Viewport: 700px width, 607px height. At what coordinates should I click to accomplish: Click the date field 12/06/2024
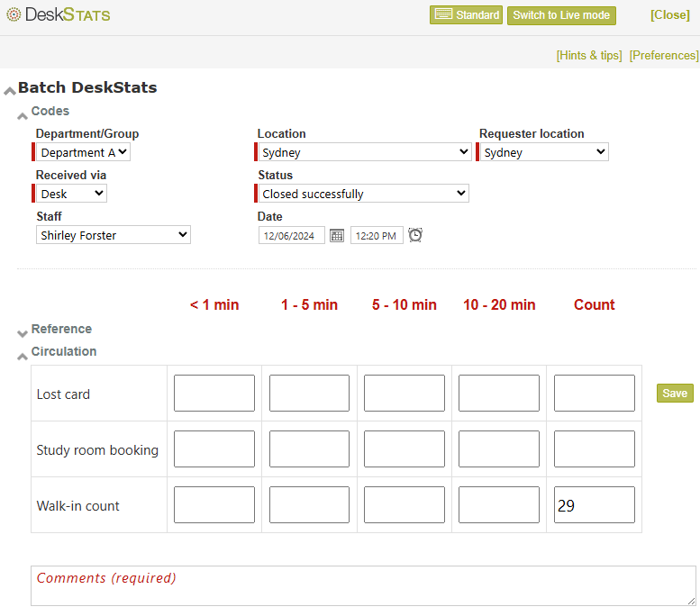(x=292, y=235)
